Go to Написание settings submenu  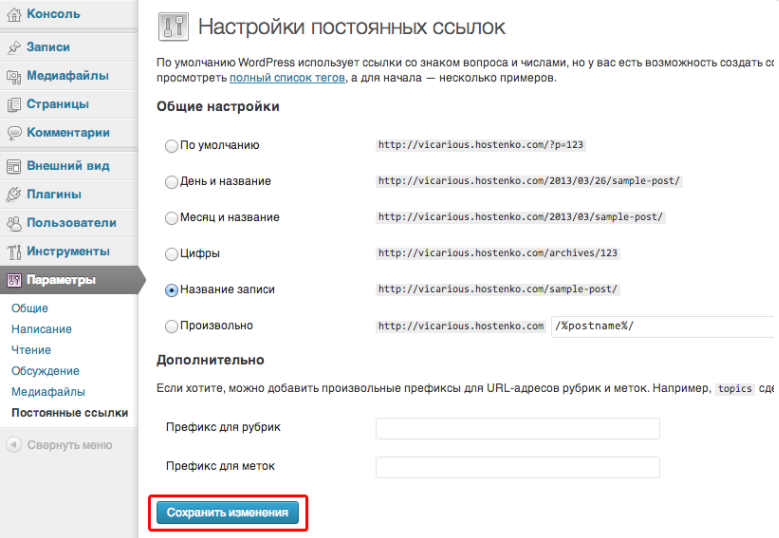[42, 329]
